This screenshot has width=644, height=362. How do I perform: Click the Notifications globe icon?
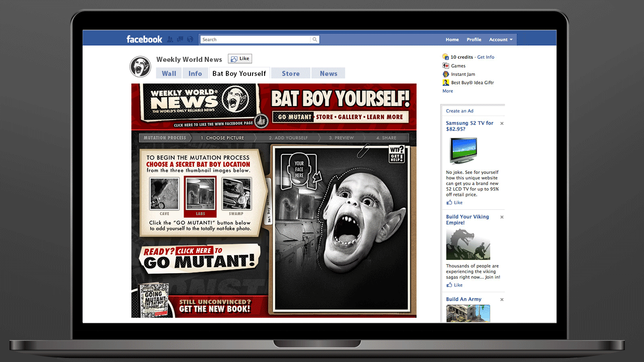(x=190, y=39)
